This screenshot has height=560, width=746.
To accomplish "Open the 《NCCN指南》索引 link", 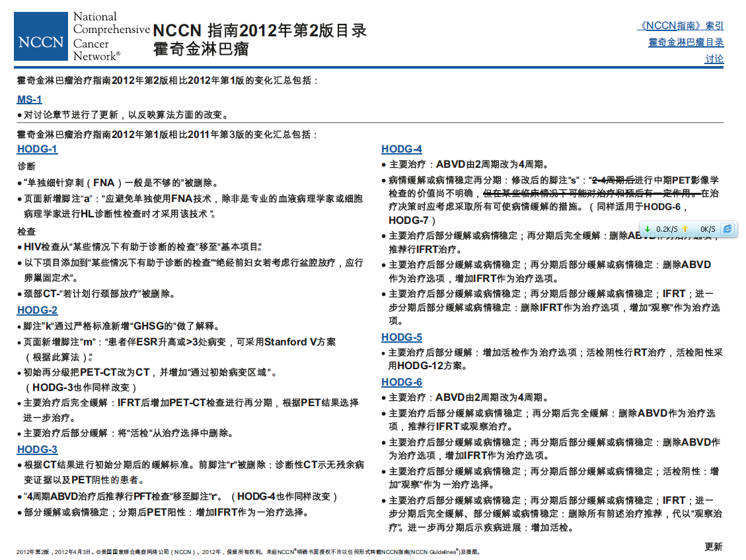I will tap(681, 26).
